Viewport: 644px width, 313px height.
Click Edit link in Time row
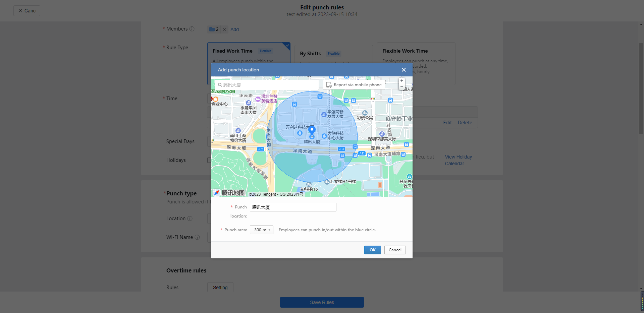(447, 123)
